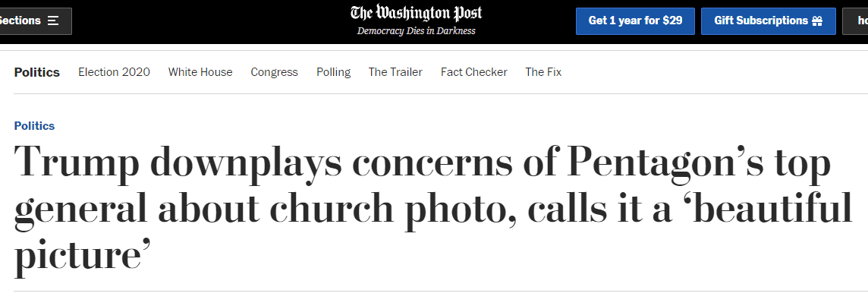This screenshot has height=306, width=868.
Task: Open the Election 2020 nav item
Action: [114, 72]
